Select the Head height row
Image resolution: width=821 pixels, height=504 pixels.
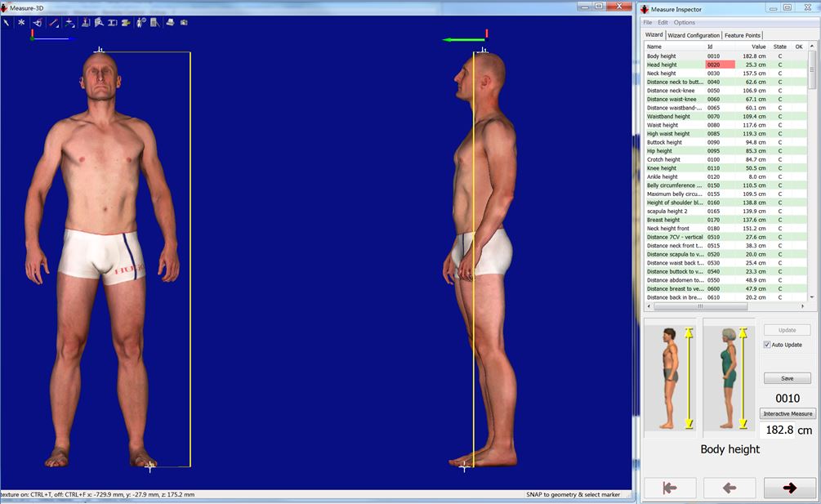[662, 65]
